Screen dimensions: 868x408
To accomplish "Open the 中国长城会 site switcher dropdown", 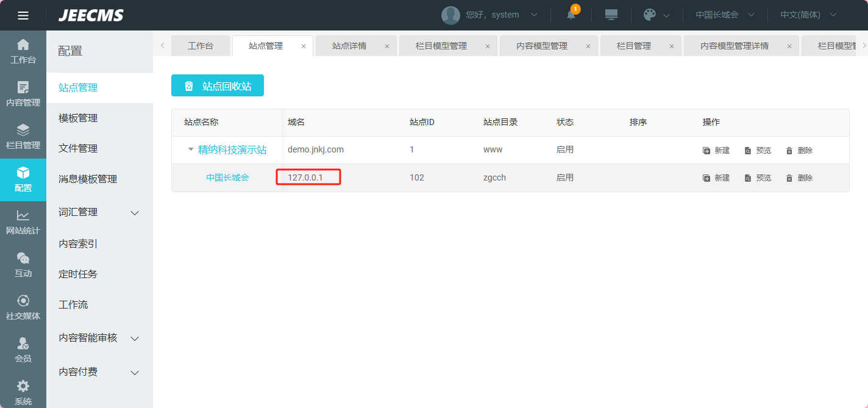I will pyautogui.click(x=725, y=15).
